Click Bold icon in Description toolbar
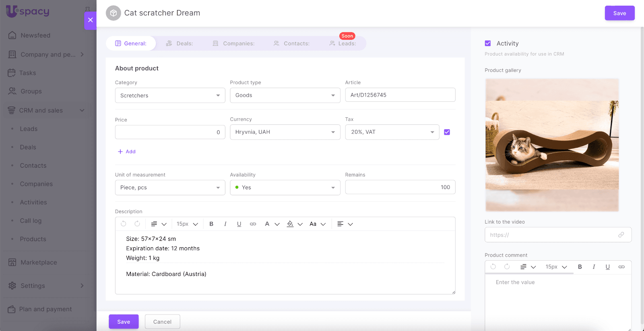Screen dimensions: 644x331 [x=211, y=224]
